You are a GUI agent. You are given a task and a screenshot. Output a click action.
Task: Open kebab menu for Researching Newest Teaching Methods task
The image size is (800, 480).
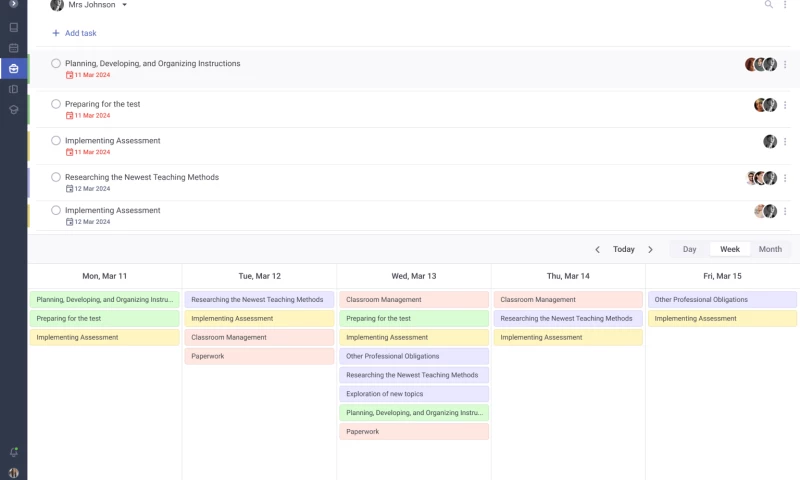785,178
